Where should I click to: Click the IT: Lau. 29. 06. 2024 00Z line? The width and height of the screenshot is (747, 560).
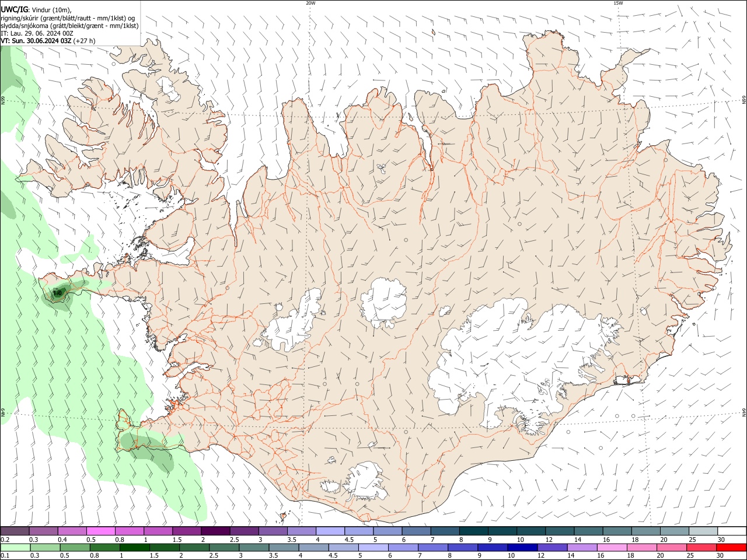37,33
